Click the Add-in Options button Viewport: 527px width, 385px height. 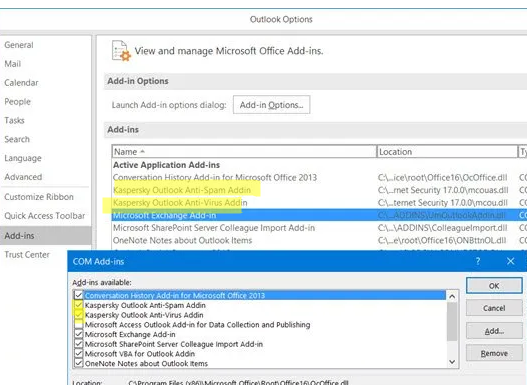pyautogui.click(x=272, y=105)
